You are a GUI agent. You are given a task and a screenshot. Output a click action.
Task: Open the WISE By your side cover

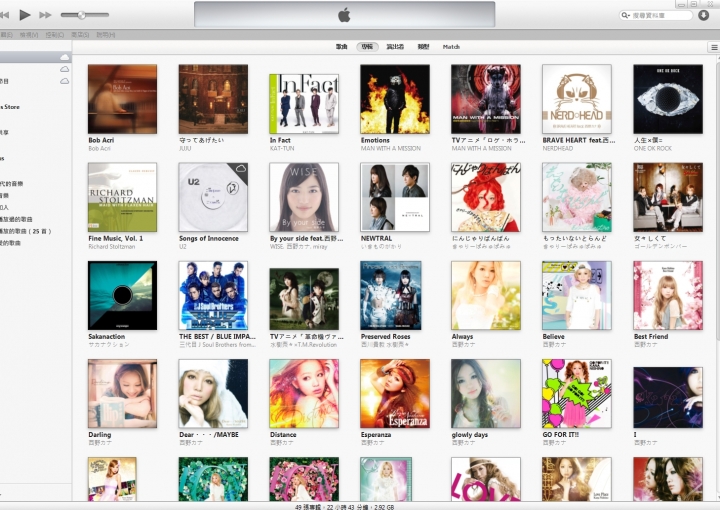tap(304, 197)
